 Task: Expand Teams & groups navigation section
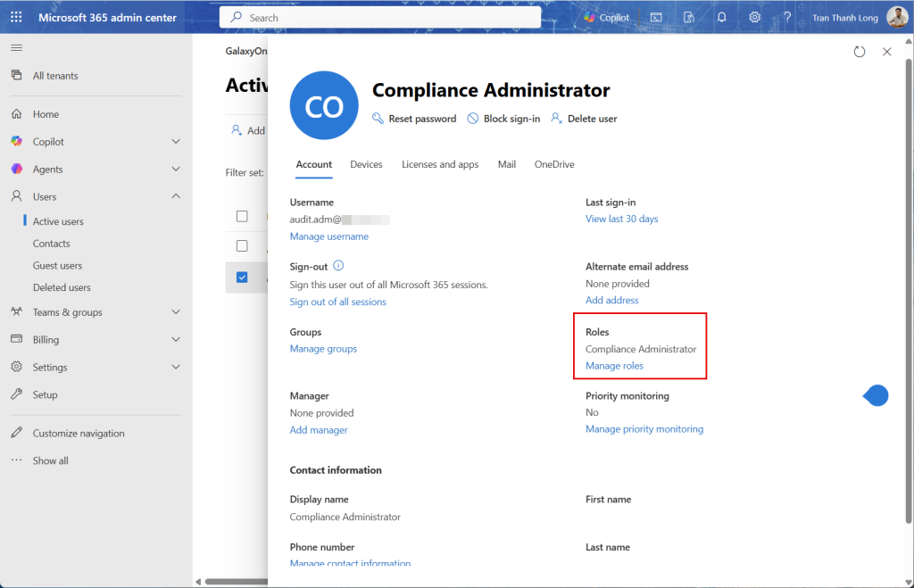(x=176, y=312)
